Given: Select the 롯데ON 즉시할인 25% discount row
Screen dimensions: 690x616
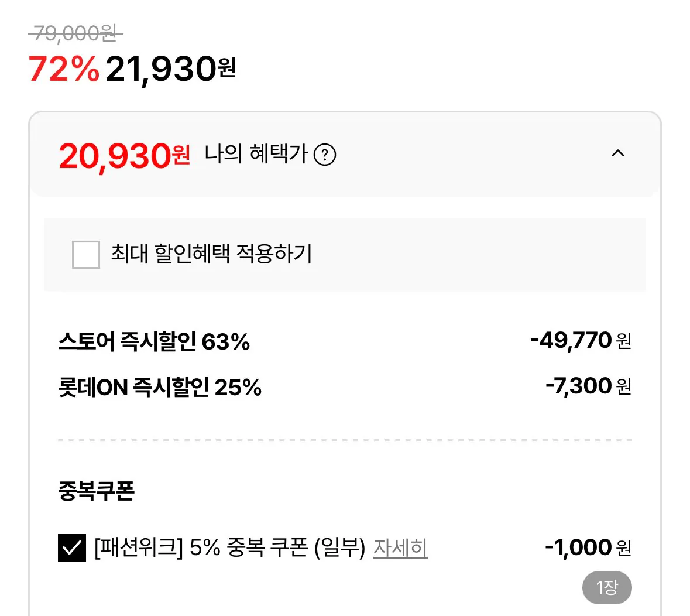Looking at the screenshot, I should click(161, 386).
